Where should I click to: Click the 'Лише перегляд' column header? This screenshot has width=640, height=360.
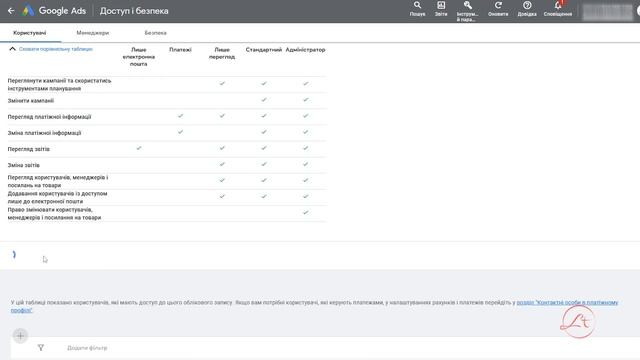click(x=222, y=53)
